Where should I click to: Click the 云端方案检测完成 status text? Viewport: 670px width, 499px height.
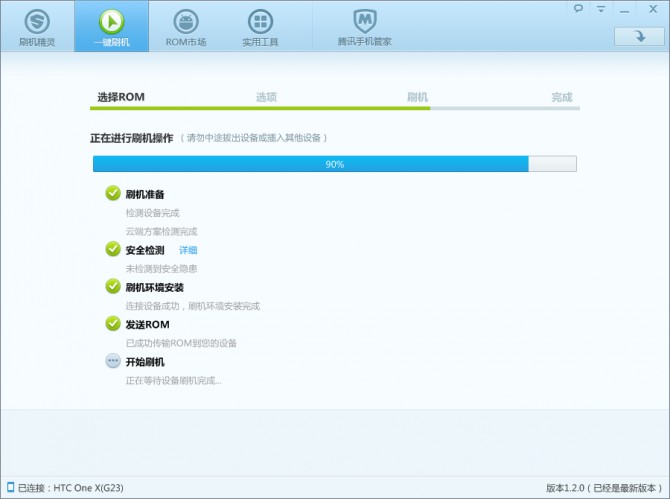(x=161, y=232)
